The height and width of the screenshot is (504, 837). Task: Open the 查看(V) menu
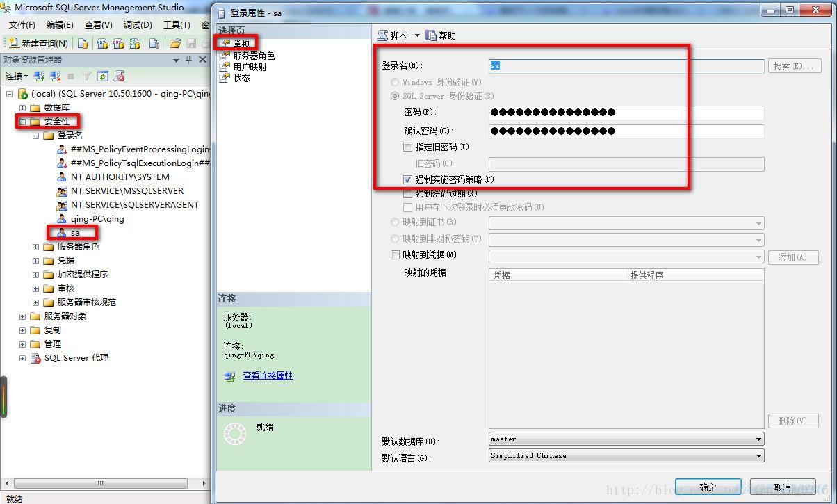(x=98, y=25)
